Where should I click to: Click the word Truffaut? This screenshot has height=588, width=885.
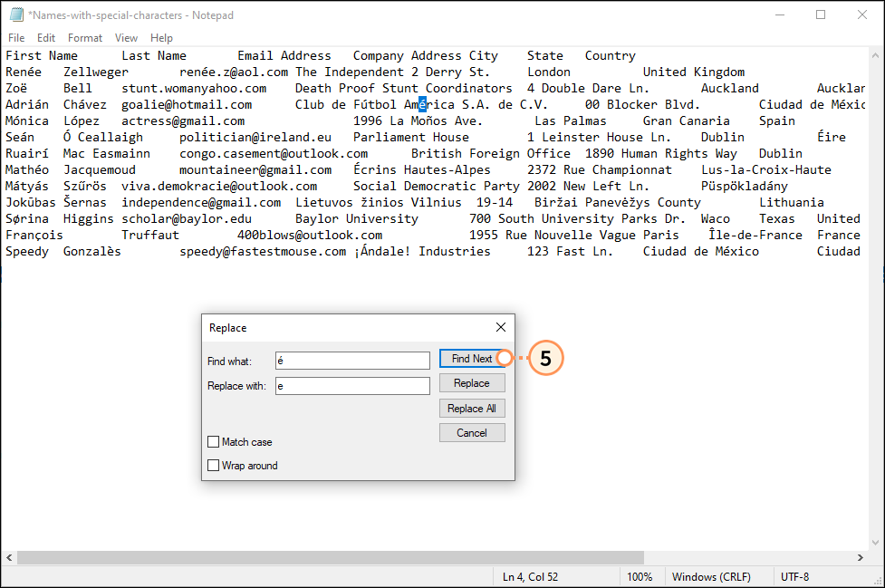pos(150,235)
